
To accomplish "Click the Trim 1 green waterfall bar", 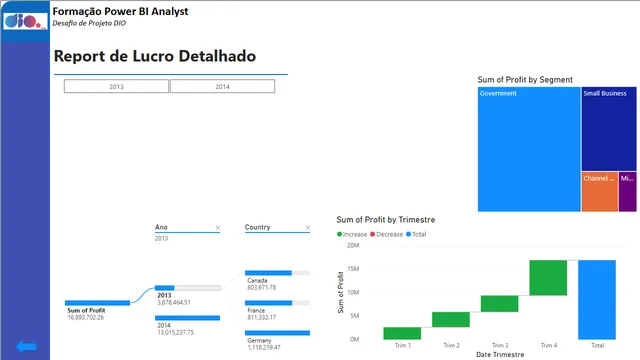I will pos(402,333).
